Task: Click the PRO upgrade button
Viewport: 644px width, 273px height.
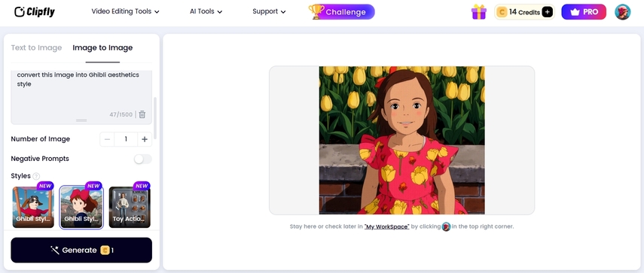Action: [584, 12]
